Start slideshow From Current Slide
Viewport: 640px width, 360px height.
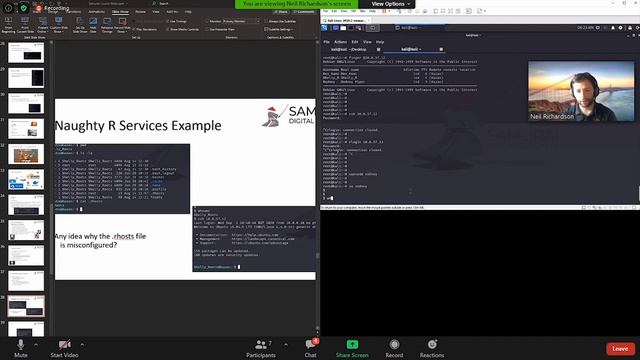(x=25, y=24)
